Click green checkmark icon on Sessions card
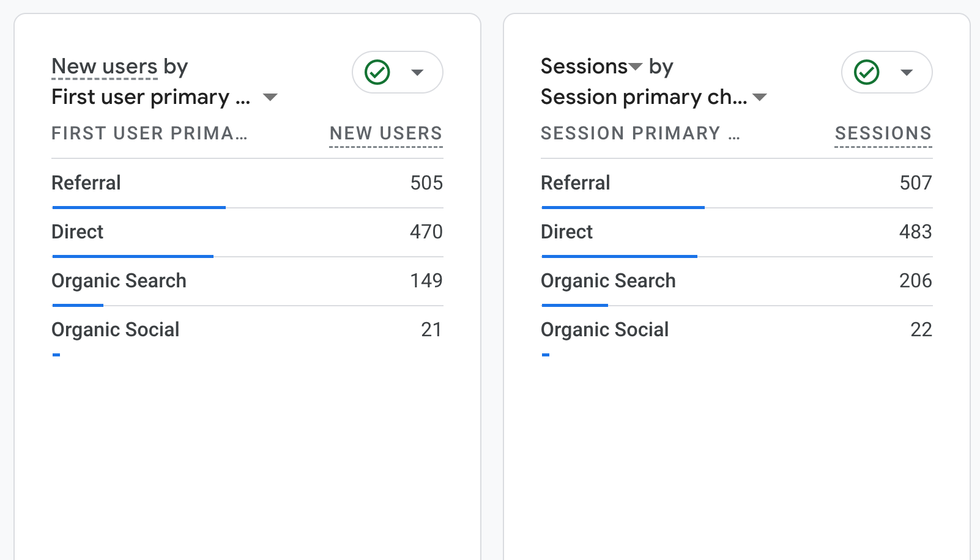 (x=867, y=72)
